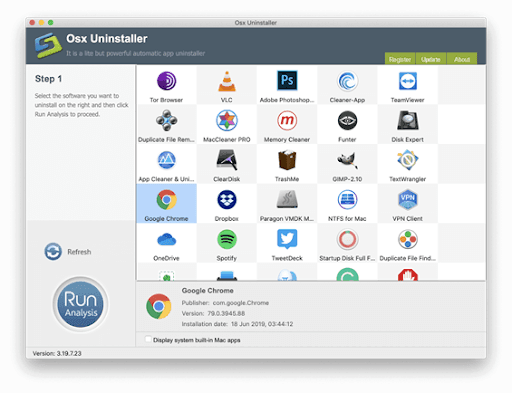Select Paragon VMDK Mounter app
This screenshot has width=512, height=393.
(287, 199)
